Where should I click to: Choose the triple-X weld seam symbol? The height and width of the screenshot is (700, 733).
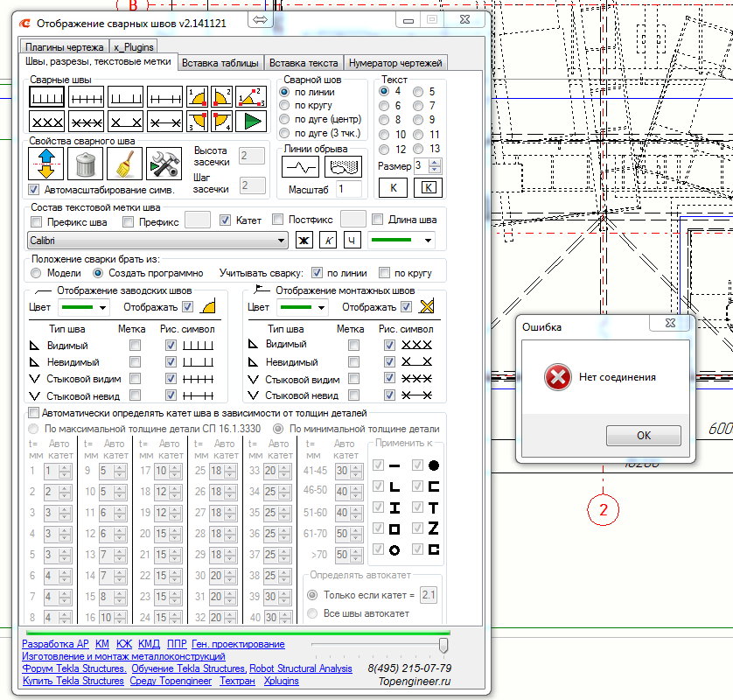click(x=45, y=120)
